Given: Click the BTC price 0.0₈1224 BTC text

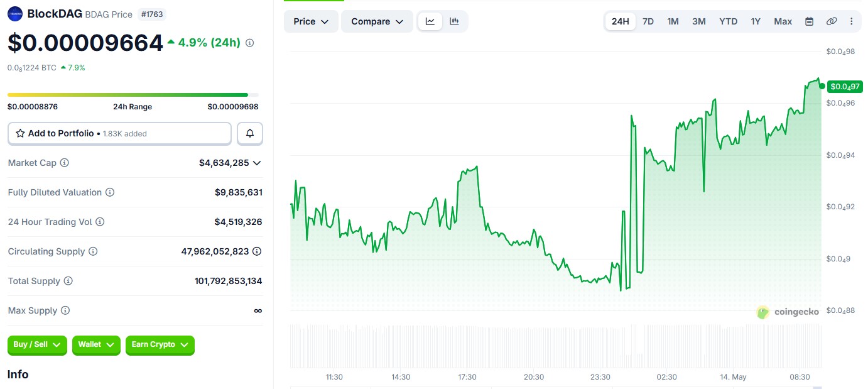Looking at the screenshot, I should [x=32, y=67].
